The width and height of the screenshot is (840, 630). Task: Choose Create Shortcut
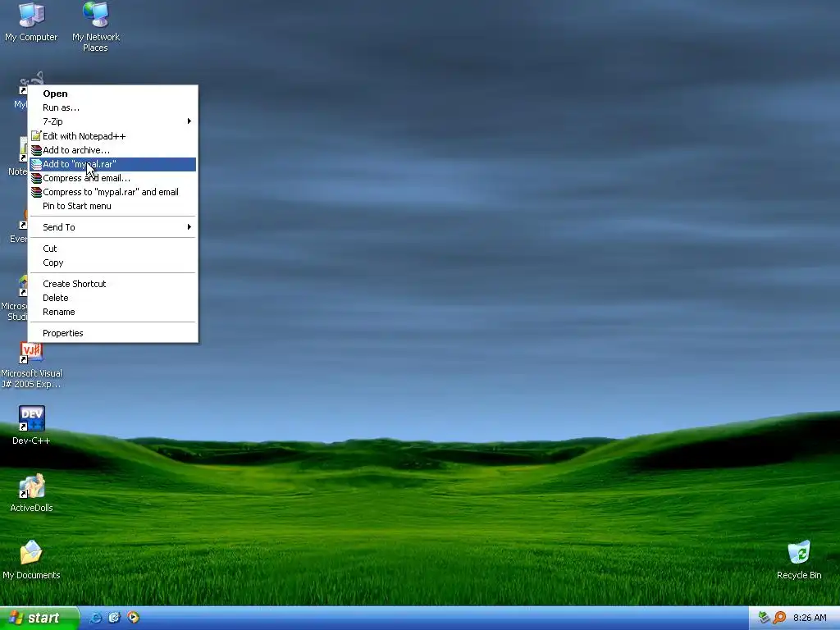113,284
